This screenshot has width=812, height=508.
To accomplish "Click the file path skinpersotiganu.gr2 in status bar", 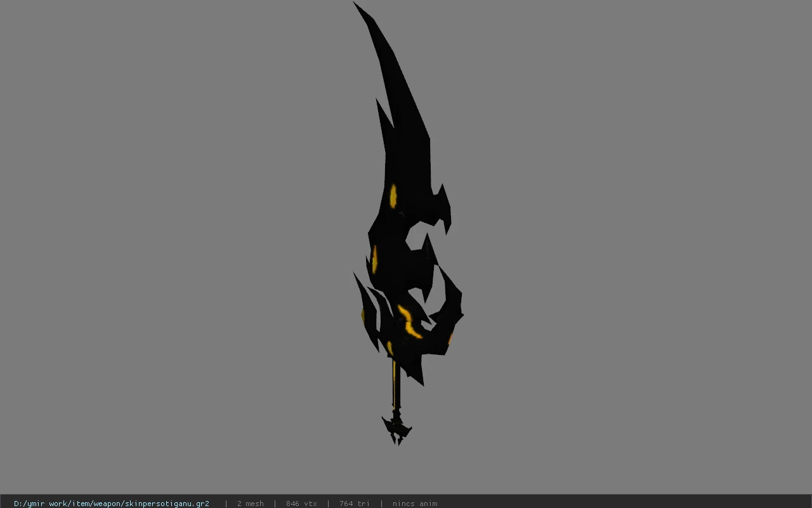I will [x=112, y=504].
